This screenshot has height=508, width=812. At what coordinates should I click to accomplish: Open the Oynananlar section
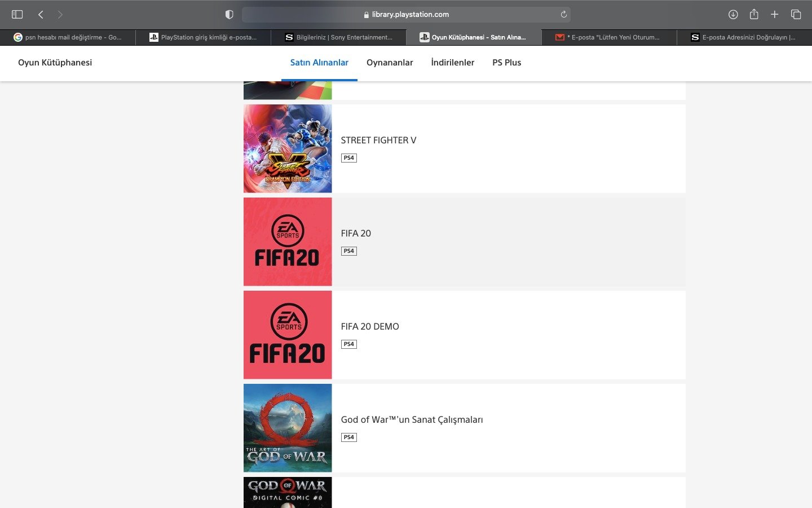[x=390, y=63]
